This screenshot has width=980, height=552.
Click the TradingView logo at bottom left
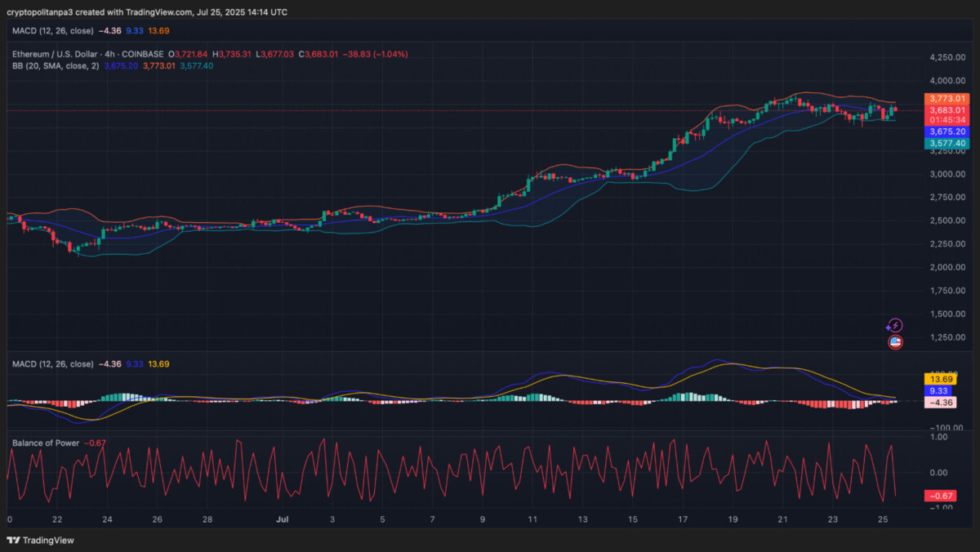40,540
